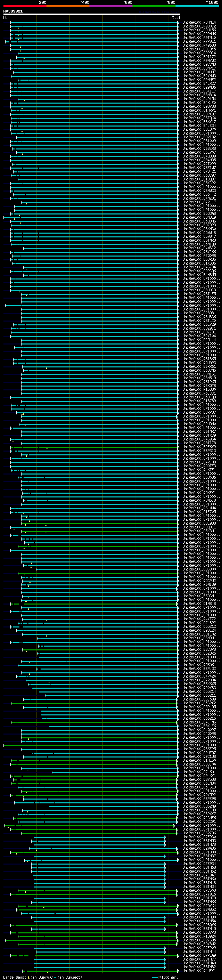Click the label UniRef100_A2BDB1

(x=199, y=313)
